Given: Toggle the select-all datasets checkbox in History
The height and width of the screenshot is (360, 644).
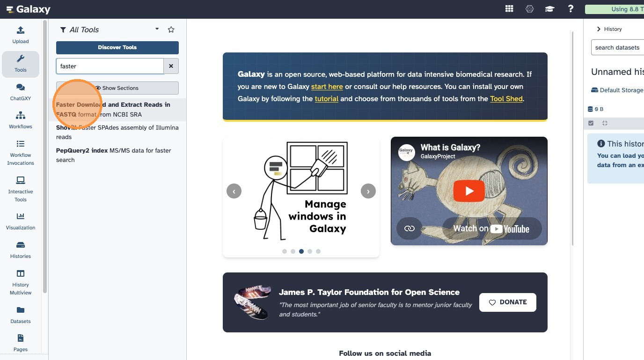Looking at the screenshot, I should pyautogui.click(x=591, y=123).
